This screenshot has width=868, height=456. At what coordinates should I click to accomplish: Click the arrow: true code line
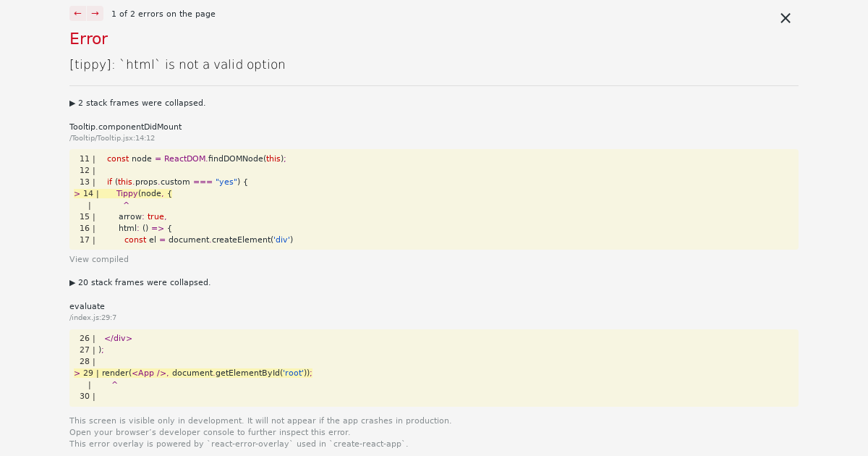[141, 216]
